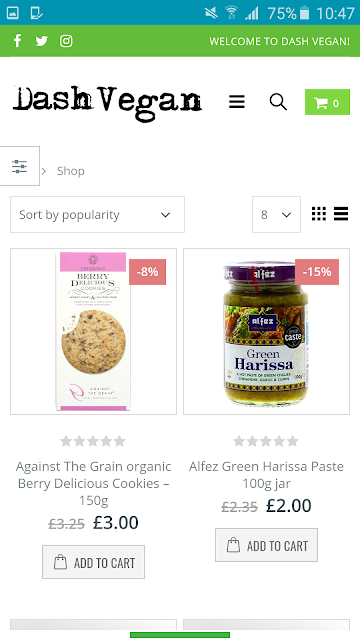Click the search magnifier icon

[278, 102]
